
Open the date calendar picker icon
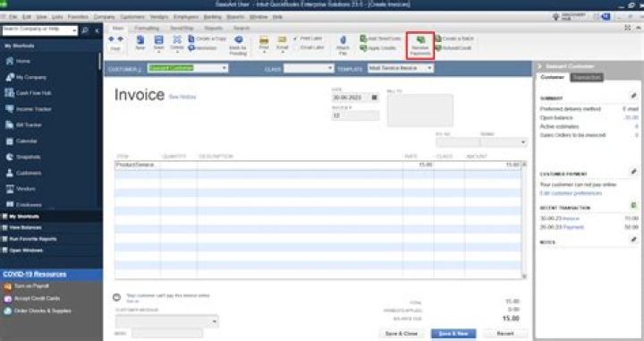(x=374, y=98)
